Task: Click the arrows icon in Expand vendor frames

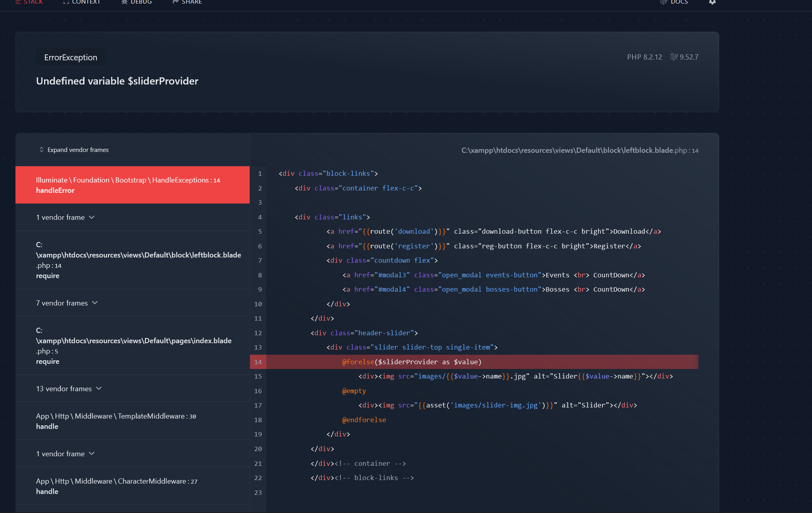Action: [42, 150]
